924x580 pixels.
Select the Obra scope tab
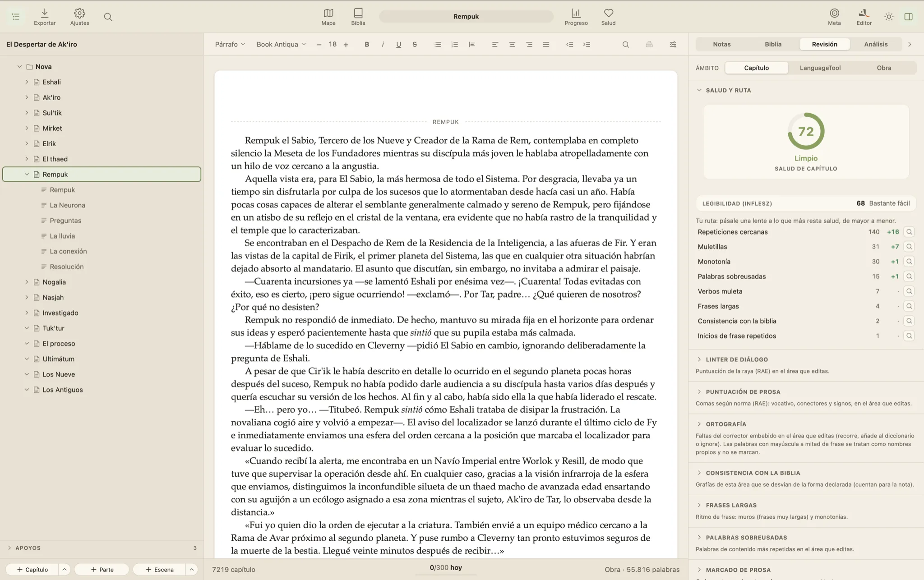coord(884,68)
